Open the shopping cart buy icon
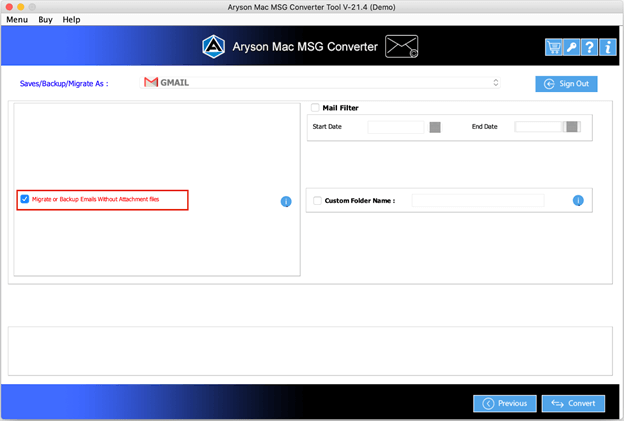The height and width of the screenshot is (421, 624). pyautogui.click(x=553, y=47)
